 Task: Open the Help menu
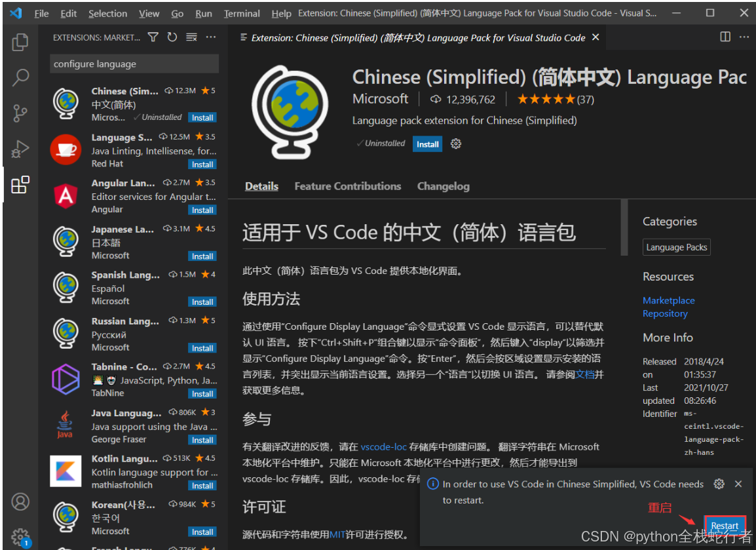(281, 14)
